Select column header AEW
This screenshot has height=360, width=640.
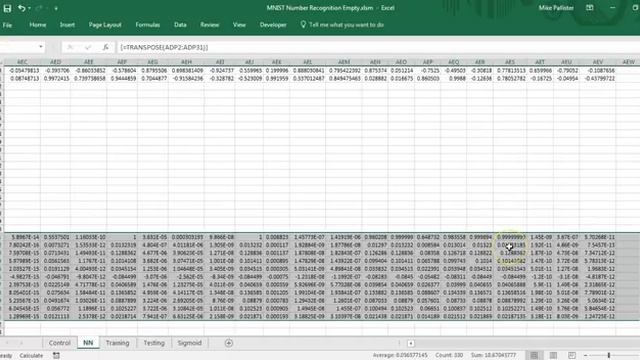coord(628,62)
